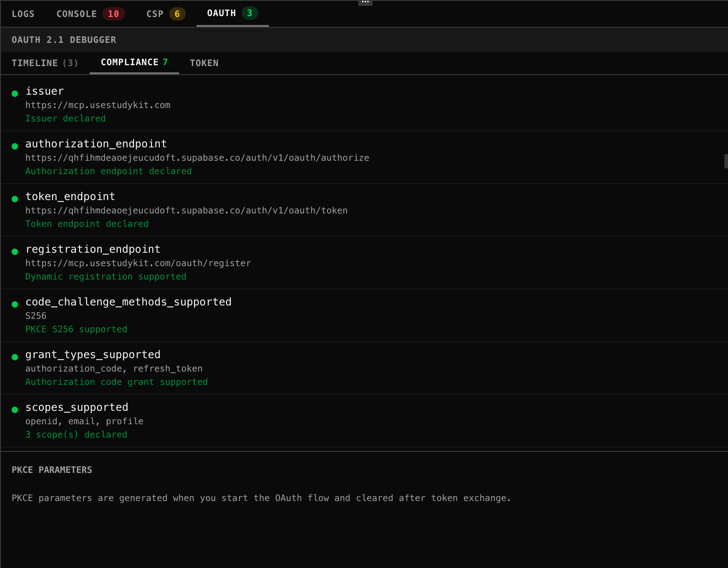Screen dimensions: 728x568
Task: Click the PKCE parameters description sentence
Action: tap(261, 498)
